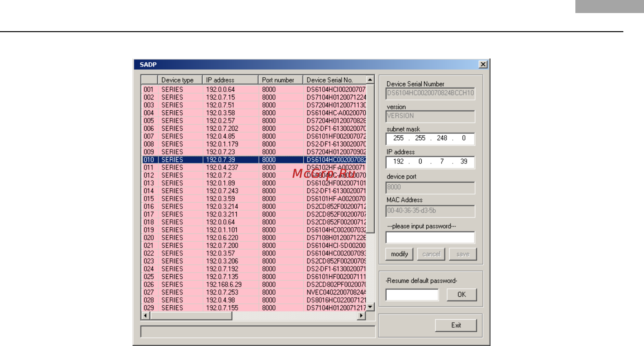Select highlighted row 010 with IP 192.0.7.39

254,160
